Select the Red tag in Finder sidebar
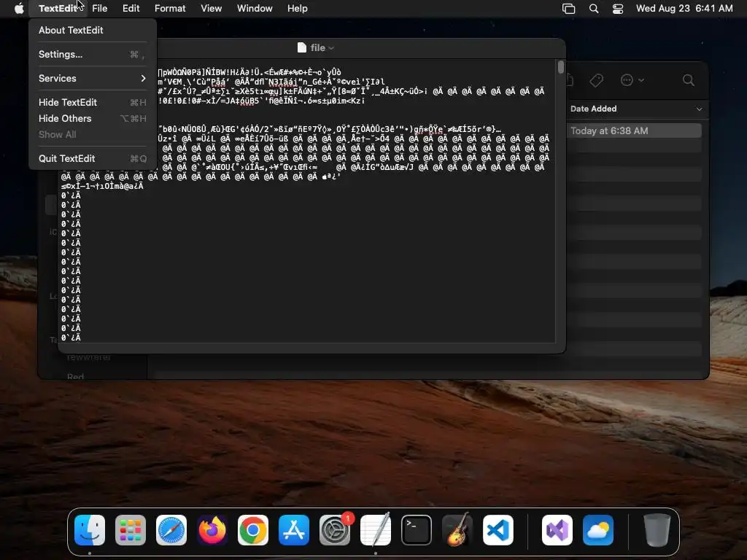This screenshot has width=747, height=560. click(x=75, y=376)
